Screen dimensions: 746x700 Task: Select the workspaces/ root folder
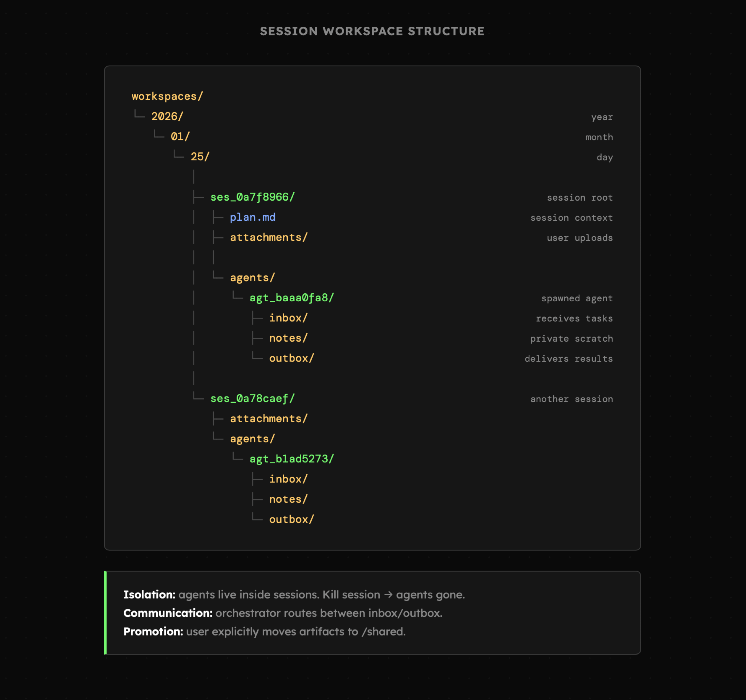pos(167,96)
